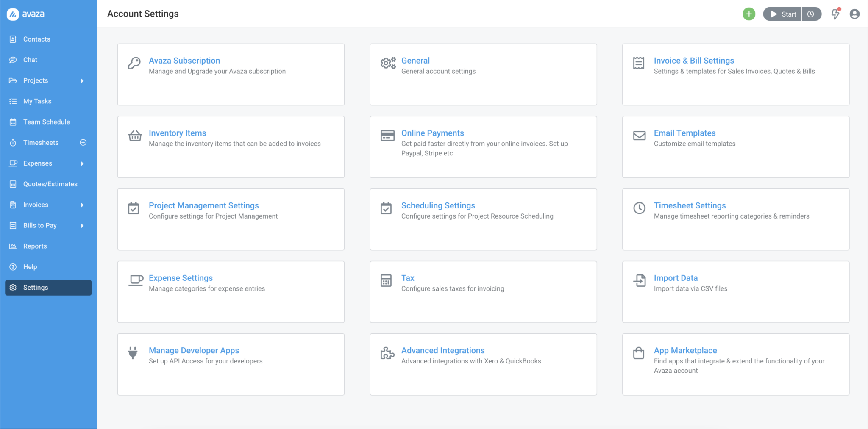The height and width of the screenshot is (429, 868).
Task: Click the receipt icon for Invoice & Bill Settings
Action: (639, 63)
